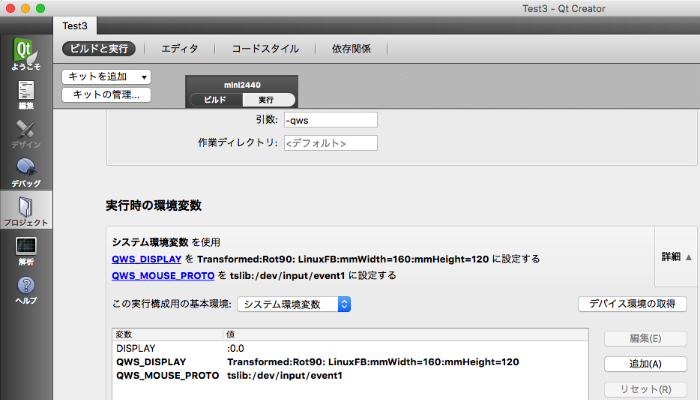This screenshot has width=700, height=400.
Task: Click the デバイス環境の取得 button
Action: [x=632, y=304]
